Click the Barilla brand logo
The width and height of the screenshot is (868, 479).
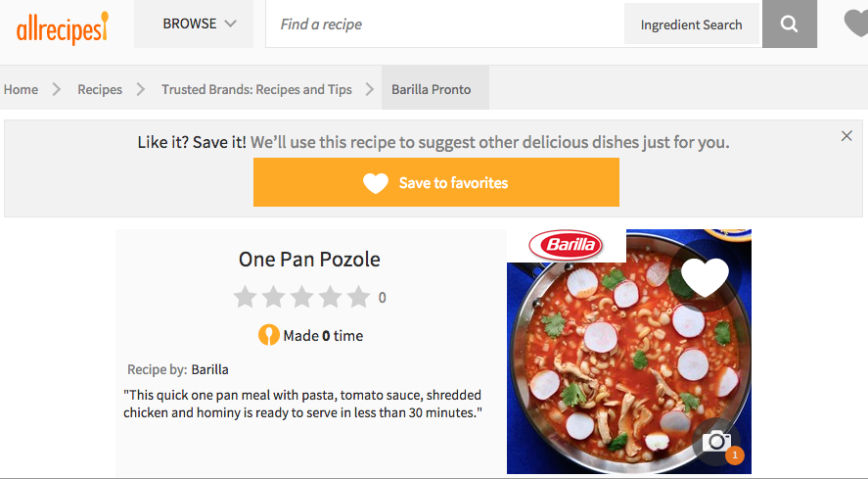coord(566,245)
